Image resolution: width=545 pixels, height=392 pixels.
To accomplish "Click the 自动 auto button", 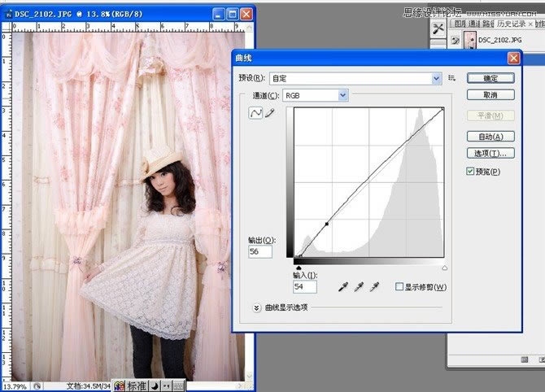I will [x=490, y=137].
